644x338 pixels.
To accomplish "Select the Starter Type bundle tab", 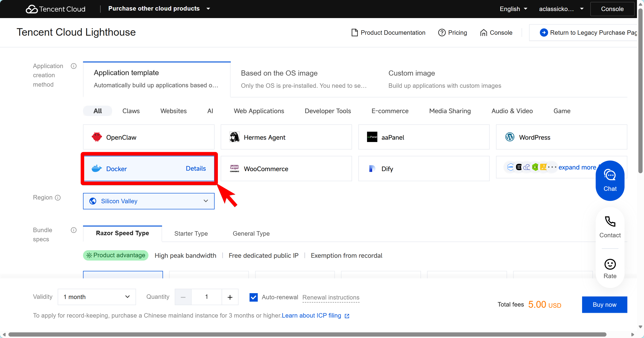I will point(191,233).
